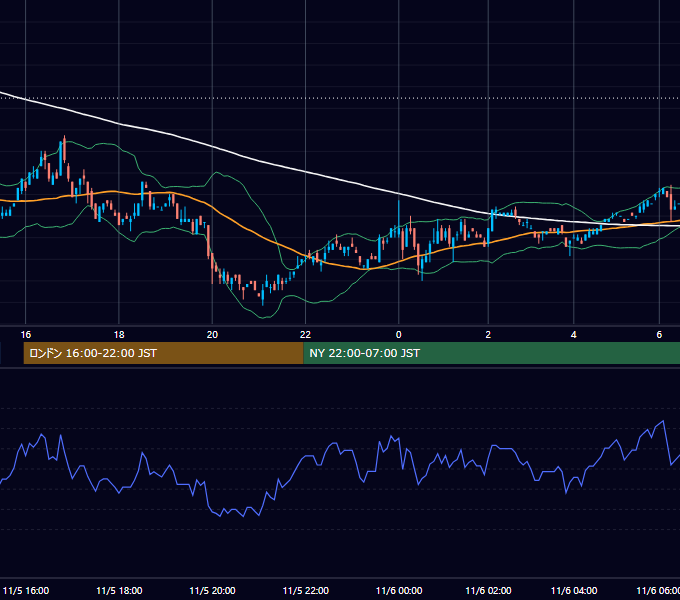Click the 11/6 00:00 date label
This screenshot has width=680, height=600.
click(399, 590)
